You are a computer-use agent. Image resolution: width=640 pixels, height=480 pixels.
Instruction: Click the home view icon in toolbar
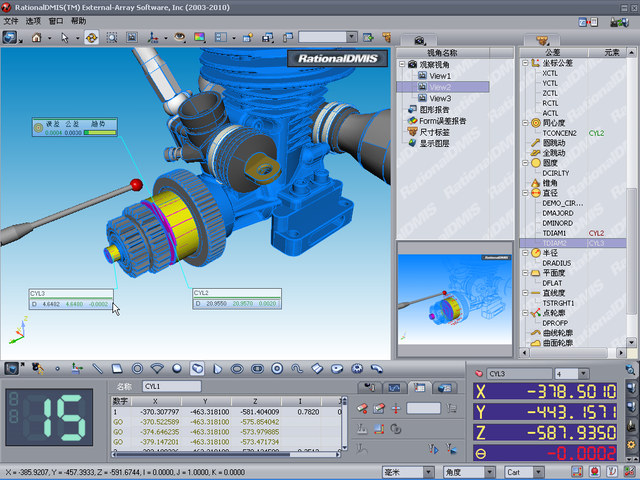38,37
